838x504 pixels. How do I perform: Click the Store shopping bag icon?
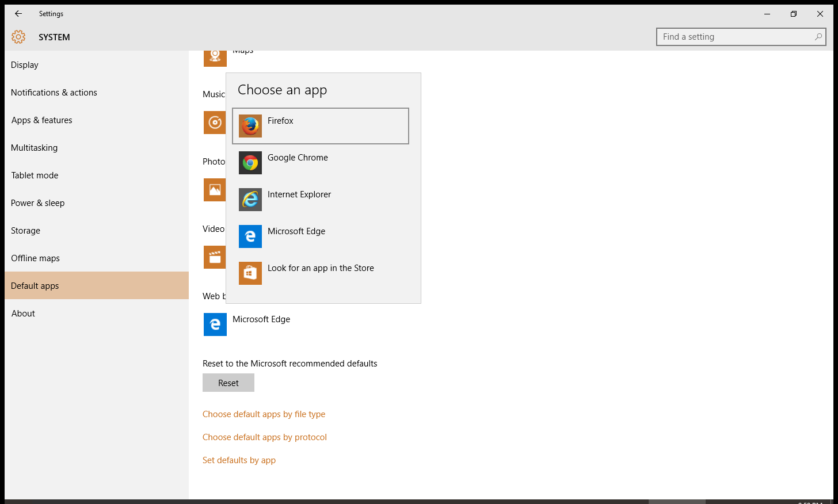tap(250, 273)
